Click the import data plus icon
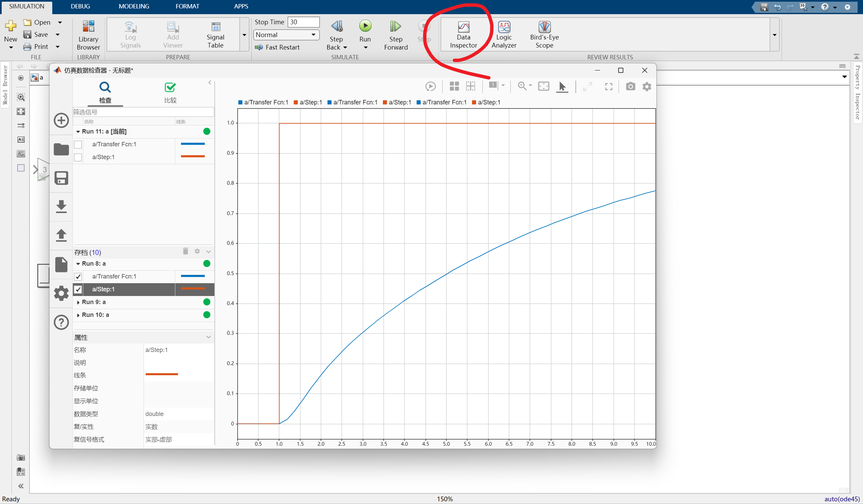Viewport: 863px width, 504px height. 61,120
